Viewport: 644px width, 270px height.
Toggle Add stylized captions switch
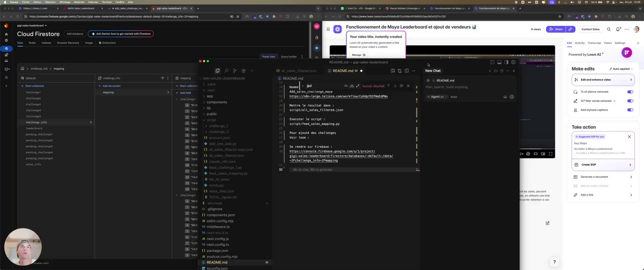(x=630, y=110)
